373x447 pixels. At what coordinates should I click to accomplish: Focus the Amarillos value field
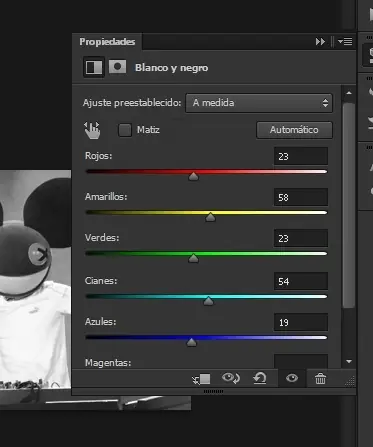click(301, 197)
